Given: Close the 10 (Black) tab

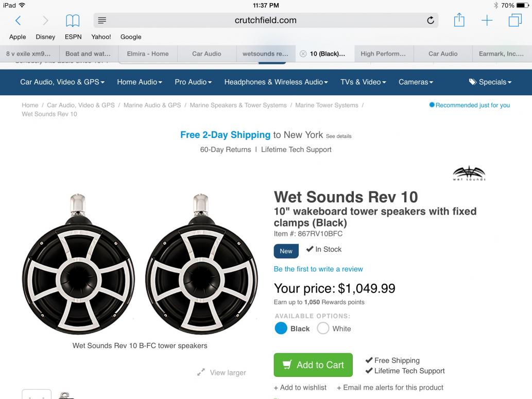Looking at the screenshot, I should pyautogui.click(x=303, y=54).
